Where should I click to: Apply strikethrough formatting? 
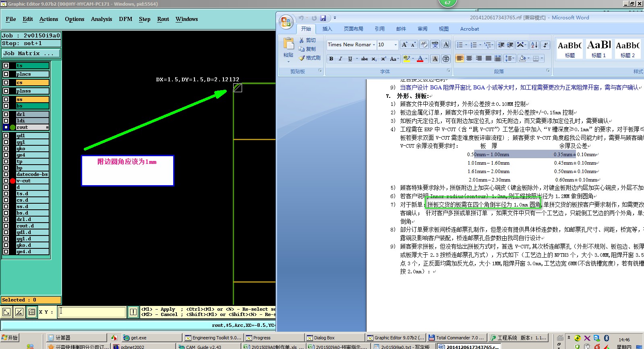[364, 59]
